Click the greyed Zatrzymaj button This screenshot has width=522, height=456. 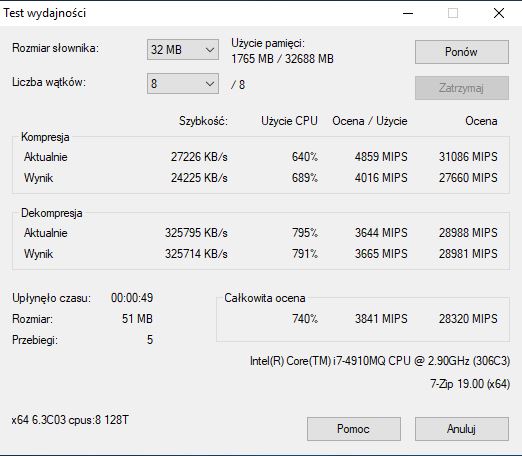462,88
